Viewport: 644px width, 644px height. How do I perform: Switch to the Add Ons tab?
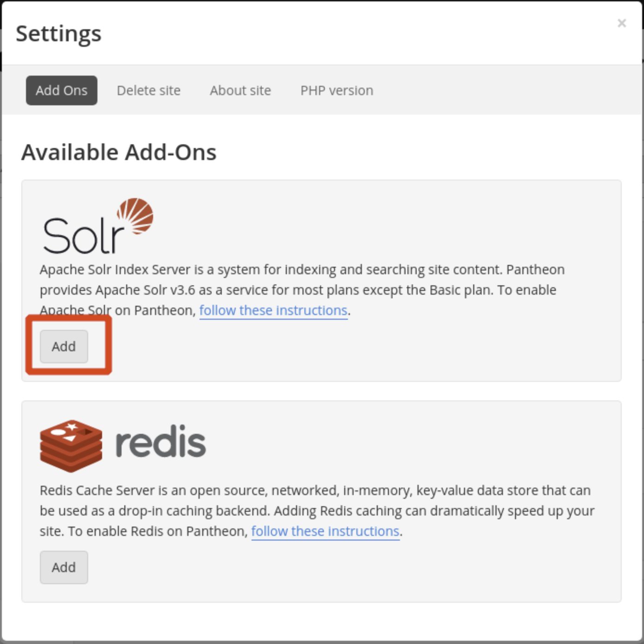(x=61, y=90)
